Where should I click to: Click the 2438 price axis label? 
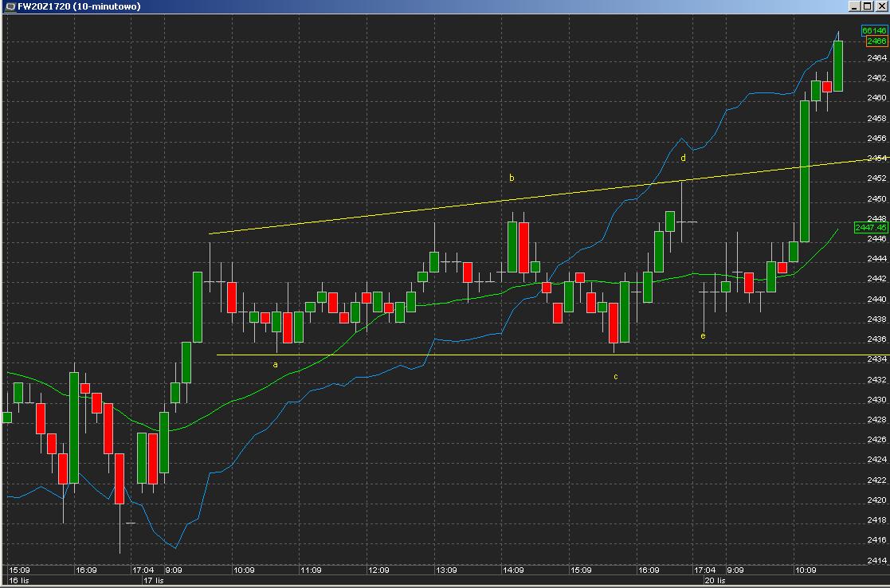877,319
